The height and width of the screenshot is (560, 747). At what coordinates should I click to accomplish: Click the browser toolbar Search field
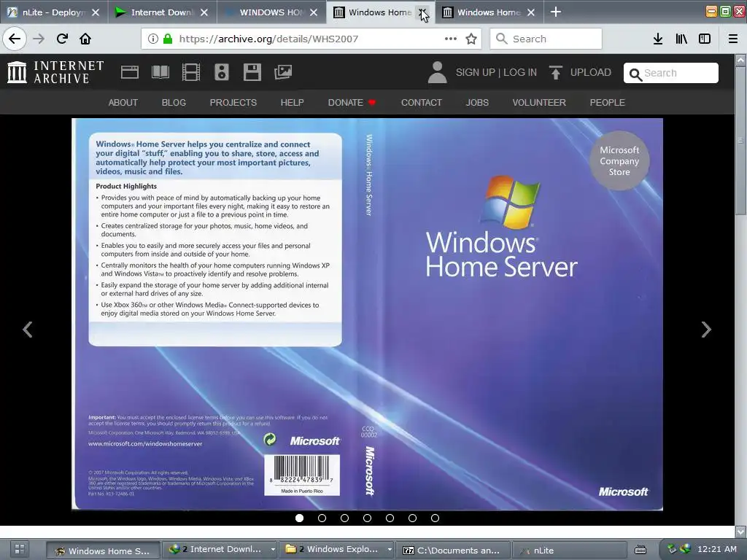coord(546,39)
